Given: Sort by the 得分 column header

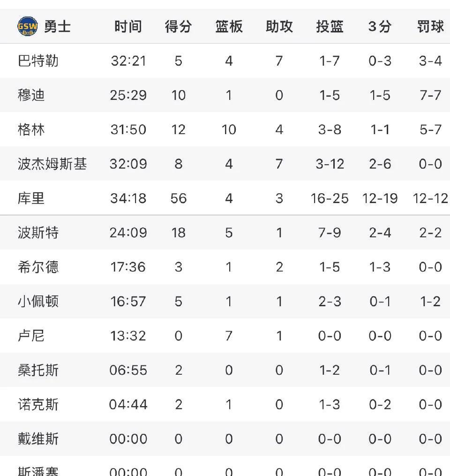Looking at the screenshot, I should pos(179,26).
